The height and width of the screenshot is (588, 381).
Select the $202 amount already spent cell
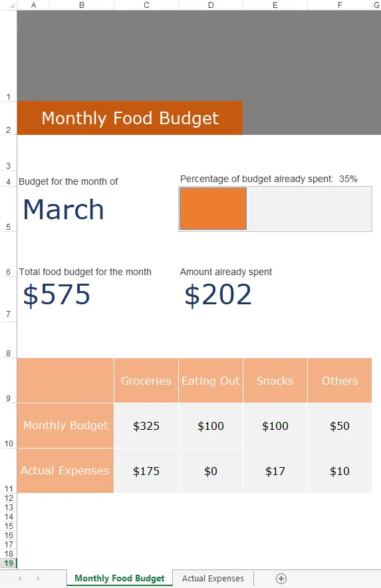tap(217, 294)
